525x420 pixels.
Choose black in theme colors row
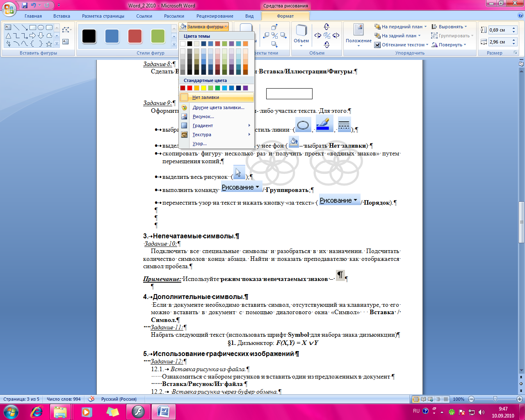click(189, 43)
